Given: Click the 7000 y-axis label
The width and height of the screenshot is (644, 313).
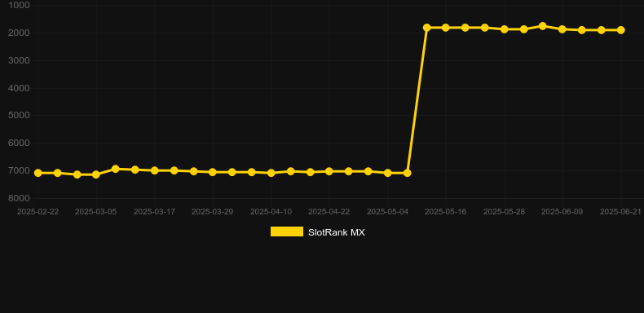Looking at the screenshot, I should 19,170.
